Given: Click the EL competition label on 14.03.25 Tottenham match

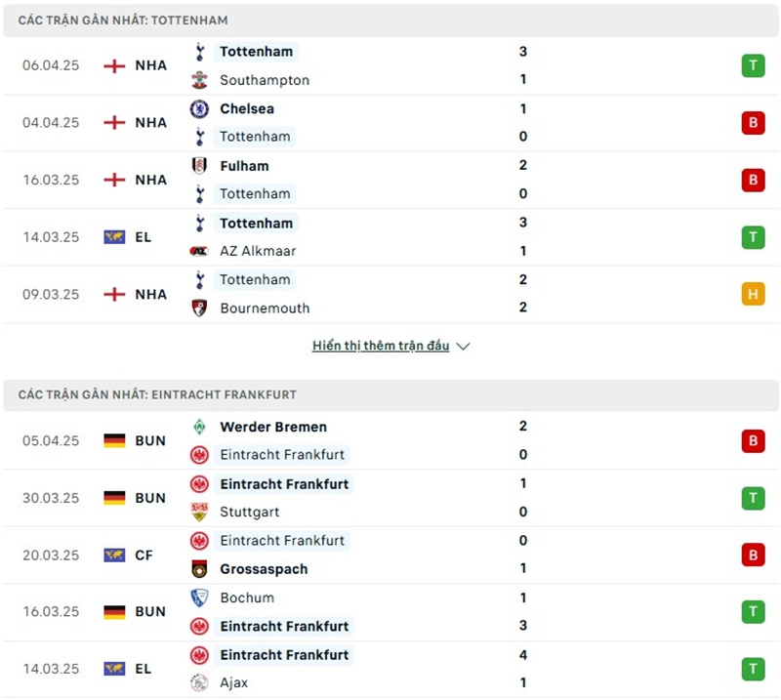Looking at the screenshot, I should pos(144,237).
